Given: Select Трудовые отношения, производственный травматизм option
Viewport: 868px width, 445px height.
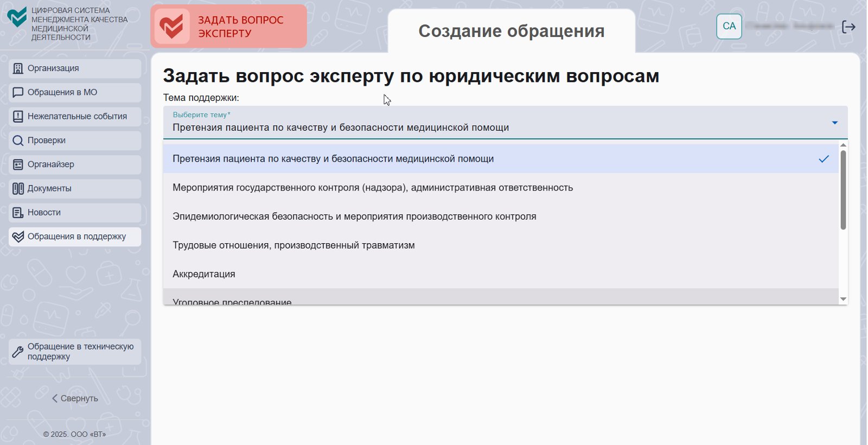Looking at the screenshot, I should pyautogui.click(x=501, y=245).
